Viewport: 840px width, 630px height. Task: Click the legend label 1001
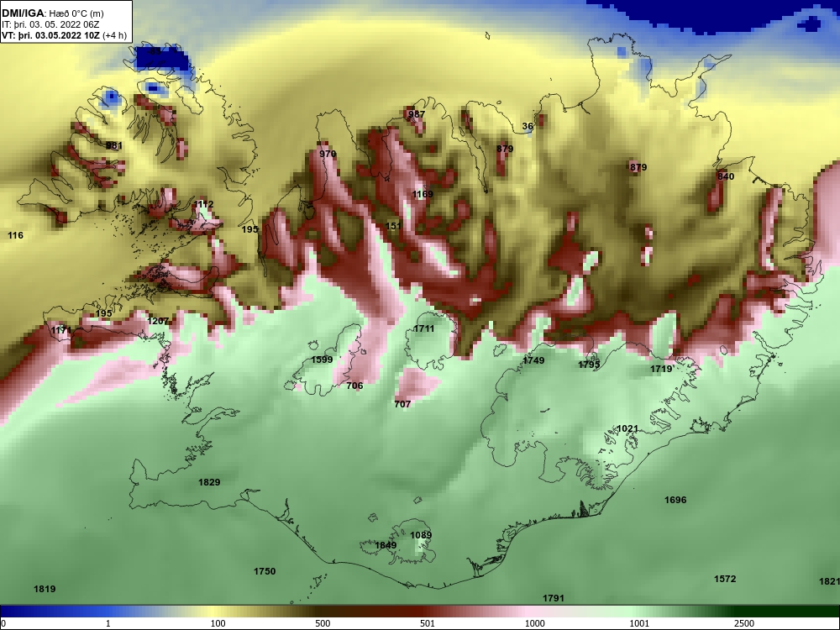click(x=639, y=623)
